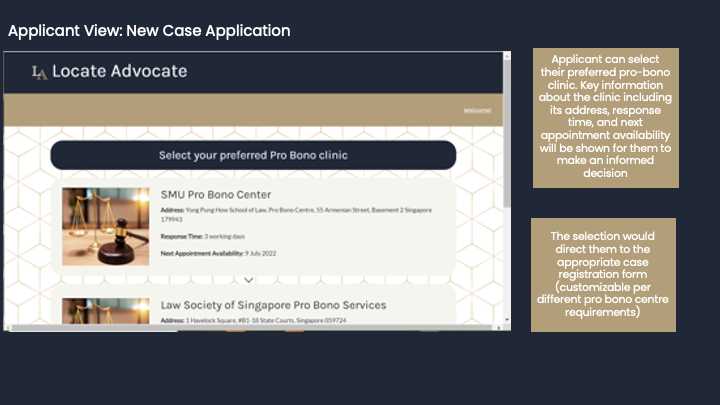Click the vertical scrollbar up arrow

click(x=507, y=56)
